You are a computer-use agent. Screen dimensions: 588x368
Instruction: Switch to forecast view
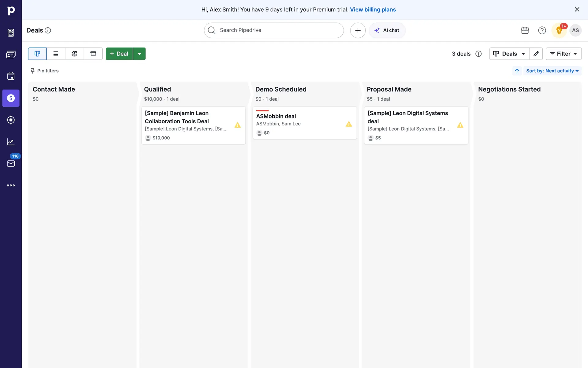click(x=74, y=54)
